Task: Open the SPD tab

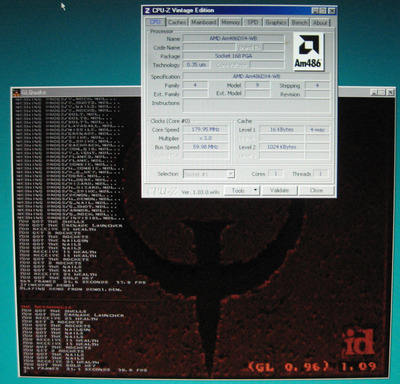Action: [x=252, y=22]
